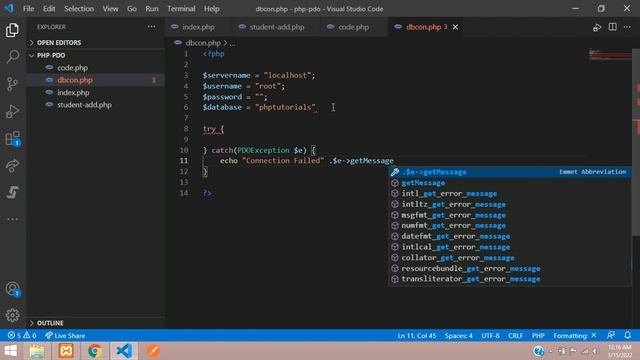
Task: Open the Go menu
Action: [x=131, y=9]
